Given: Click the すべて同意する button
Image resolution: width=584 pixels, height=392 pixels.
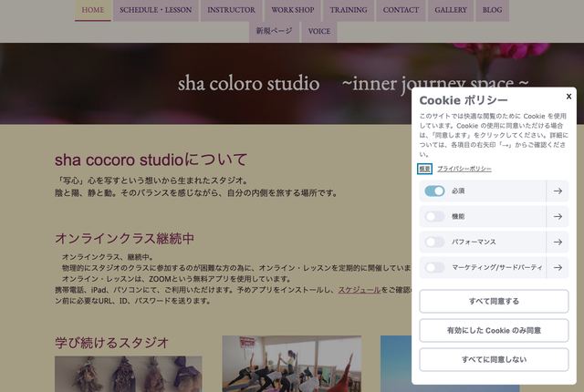Looking at the screenshot, I should coord(494,301).
